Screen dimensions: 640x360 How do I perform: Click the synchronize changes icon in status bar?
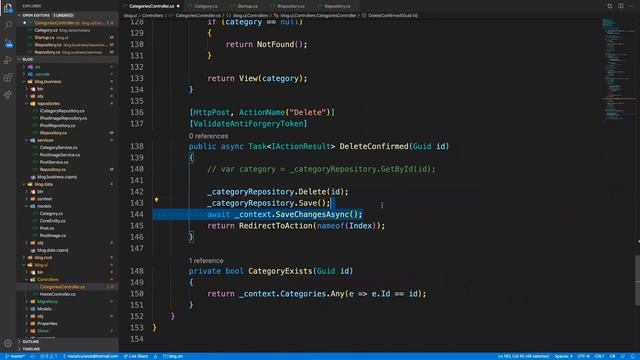(x=33, y=356)
